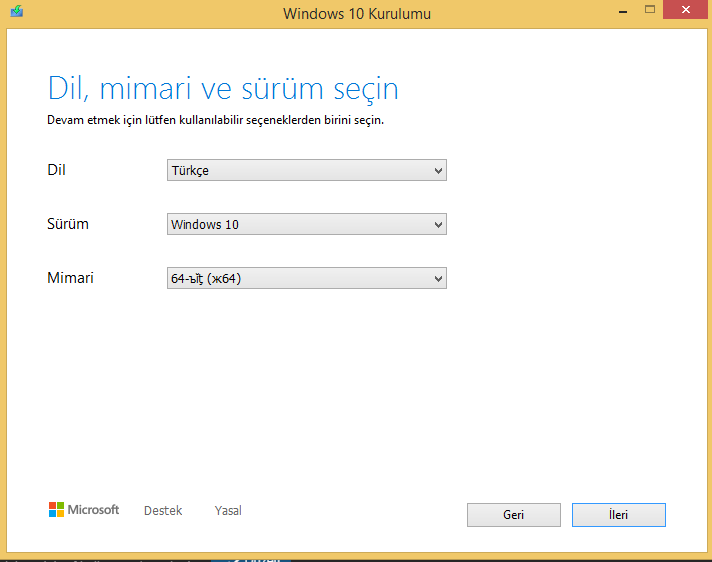Click the İleri button

[618, 515]
